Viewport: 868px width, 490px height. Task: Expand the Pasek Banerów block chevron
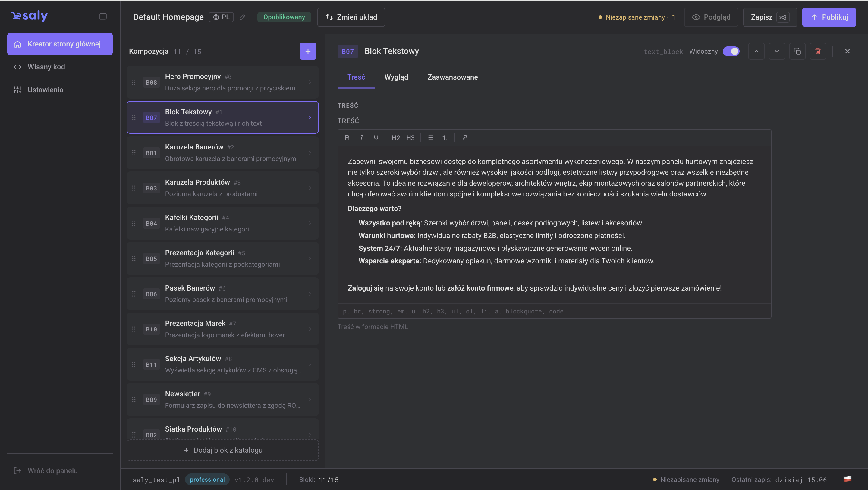(x=310, y=294)
